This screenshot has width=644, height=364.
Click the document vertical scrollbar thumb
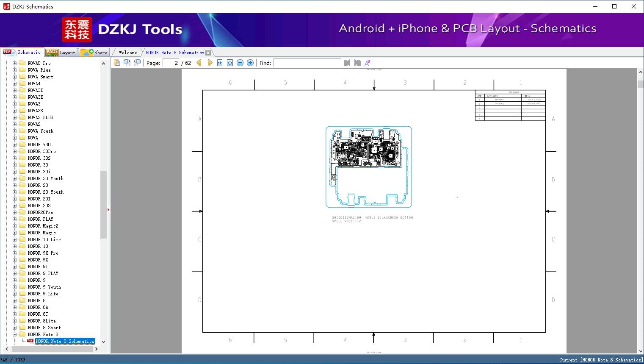click(x=640, y=84)
